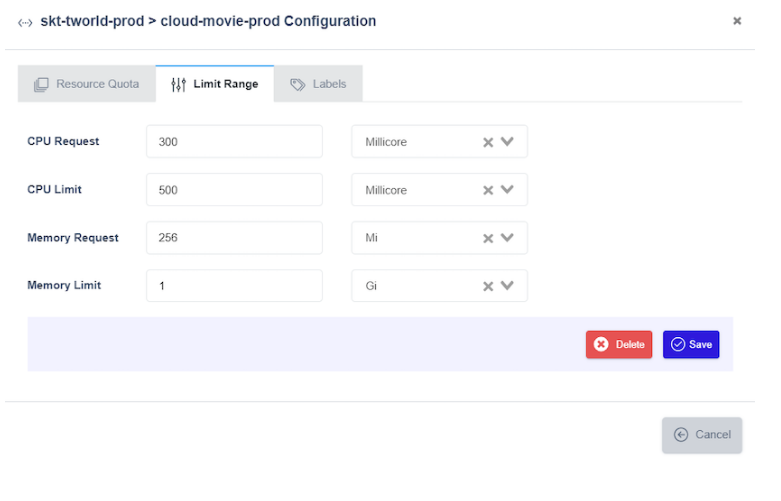This screenshot has width=781, height=501.
Task: Expand Memory Request unit chevron
Action: [507, 238]
